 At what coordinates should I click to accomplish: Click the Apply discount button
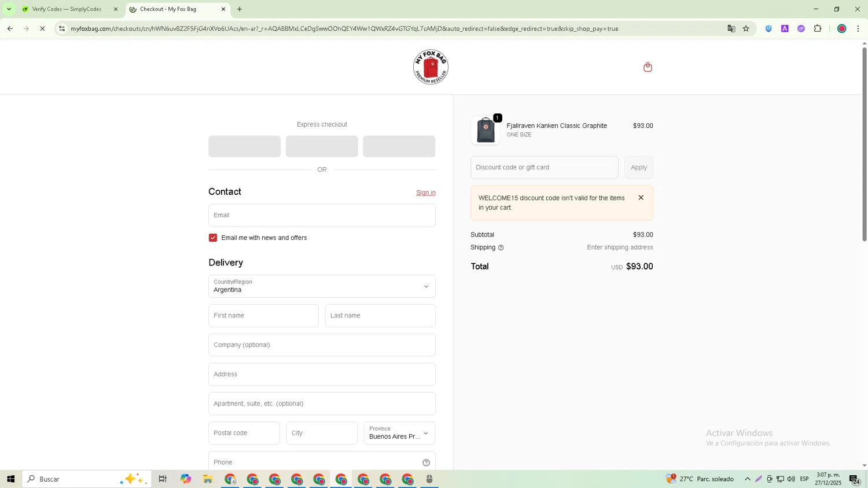click(x=639, y=167)
